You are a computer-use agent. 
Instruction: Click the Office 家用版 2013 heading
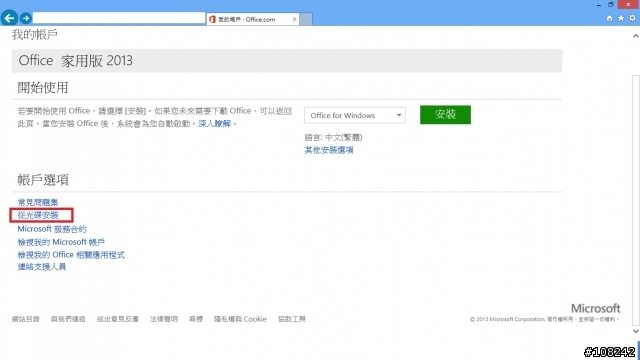click(x=76, y=61)
